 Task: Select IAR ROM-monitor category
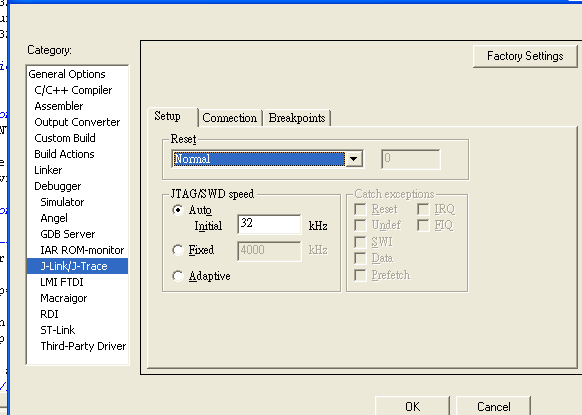82,250
